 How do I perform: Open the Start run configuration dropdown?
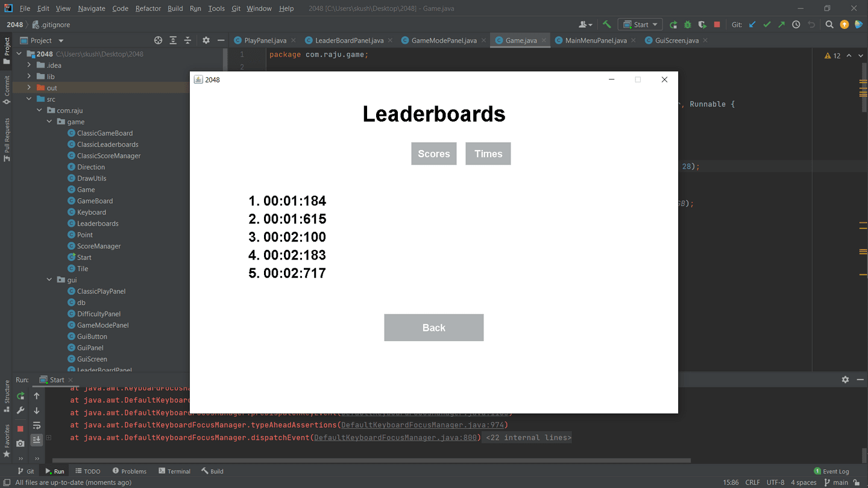(x=640, y=25)
